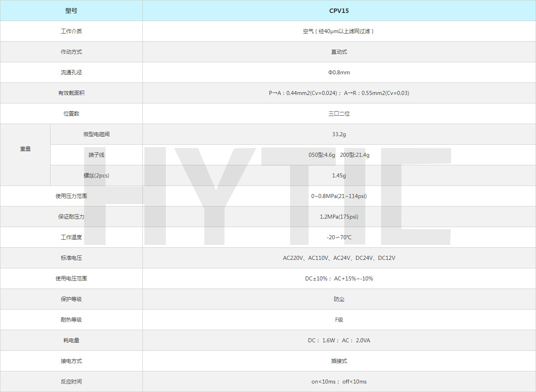This screenshot has height=392, width=536.
Task: Click the 接电方式 label
Action: 71,361
